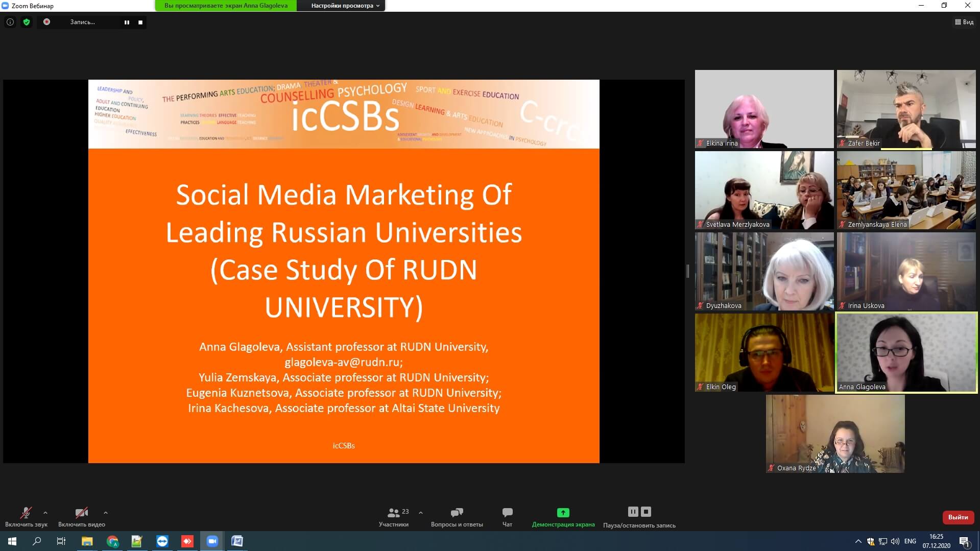This screenshot has width=980, height=551.
Task: Select Dyuzhakova video thumbnail
Action: click(x=764, y=271)
